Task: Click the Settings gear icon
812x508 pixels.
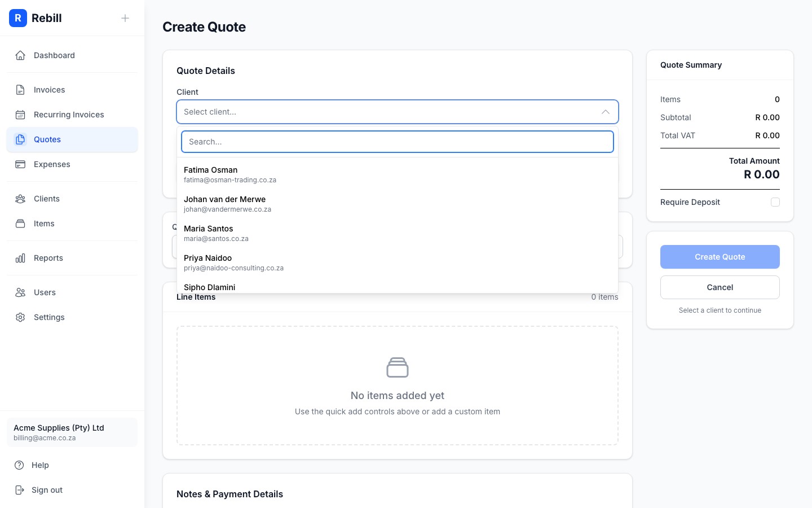Action: pyautogui.click(x=21, y=317)
